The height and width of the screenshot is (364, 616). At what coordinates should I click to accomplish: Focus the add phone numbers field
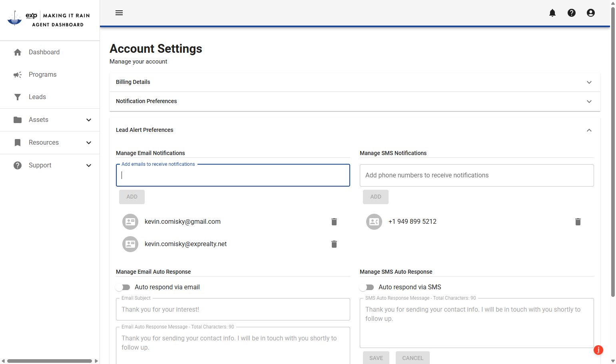(477, 175)
